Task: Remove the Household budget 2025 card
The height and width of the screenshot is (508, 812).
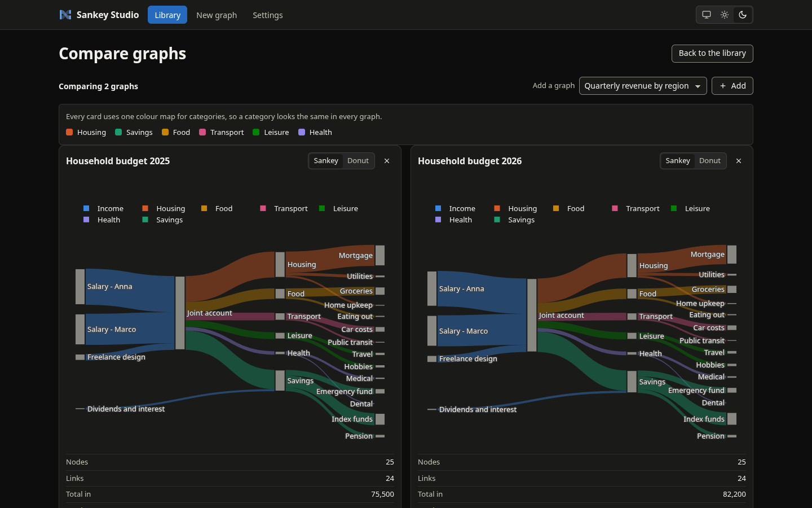Action: [387, 161]
